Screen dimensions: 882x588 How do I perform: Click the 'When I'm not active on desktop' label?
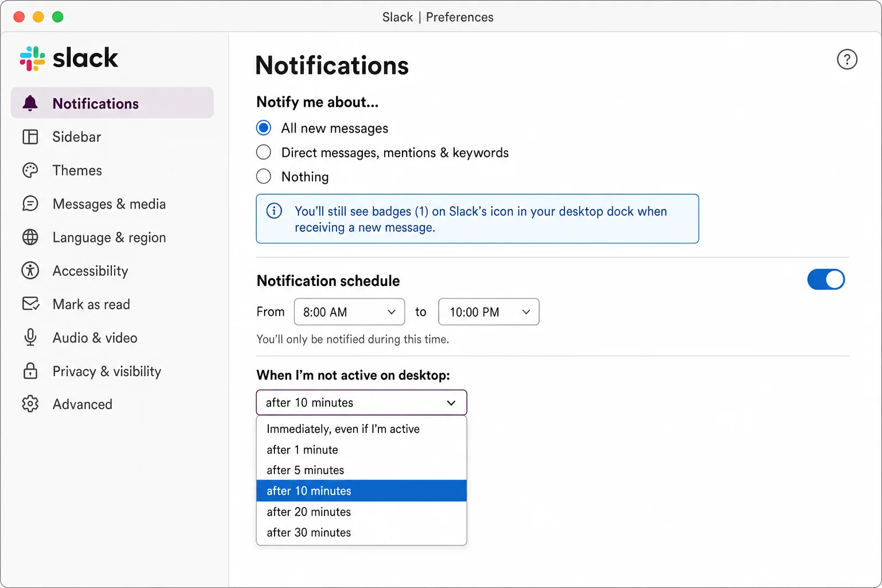click(x=353, y=375)
